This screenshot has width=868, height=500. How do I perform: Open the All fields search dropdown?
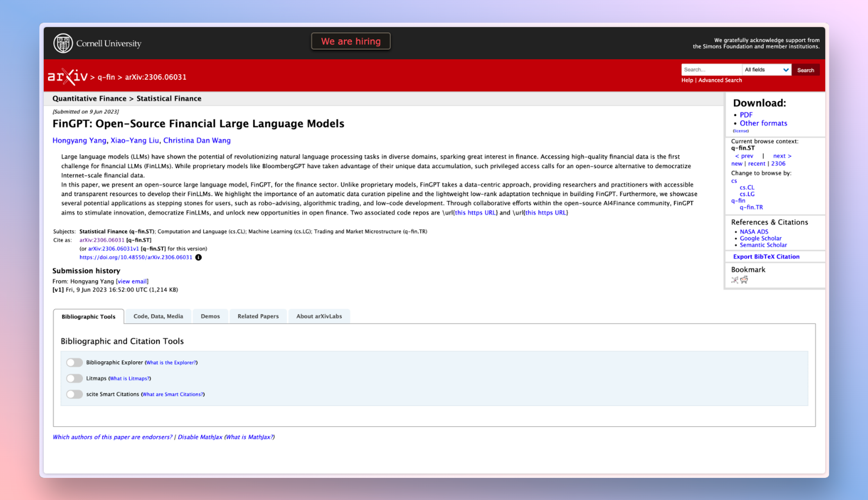(x=766, y=70)
